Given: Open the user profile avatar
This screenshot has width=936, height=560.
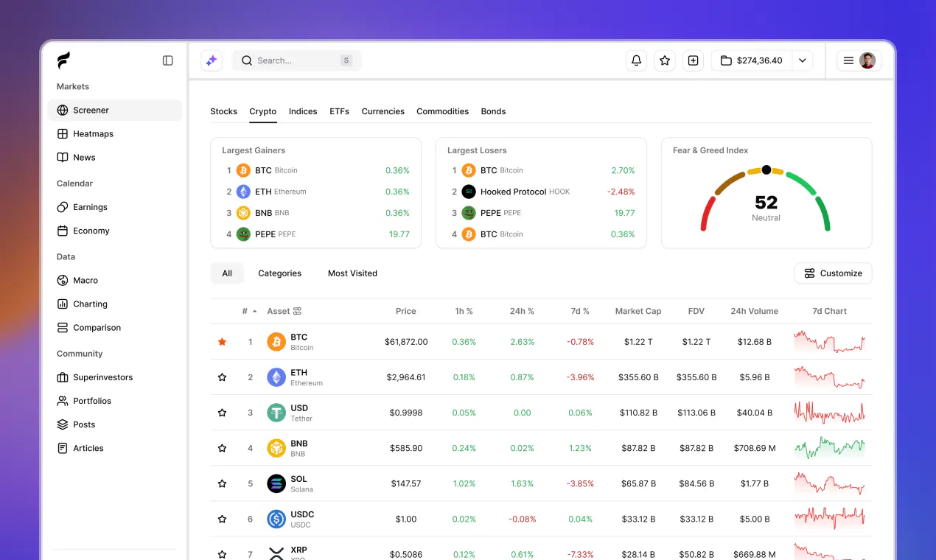Looking at the screenshot, I should point(867,60).
